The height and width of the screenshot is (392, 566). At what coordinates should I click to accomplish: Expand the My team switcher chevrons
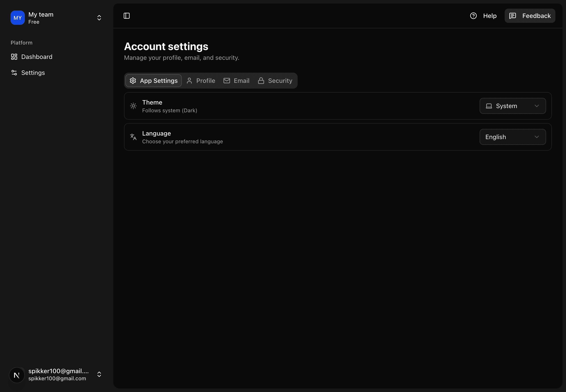[x=99, y=18]
